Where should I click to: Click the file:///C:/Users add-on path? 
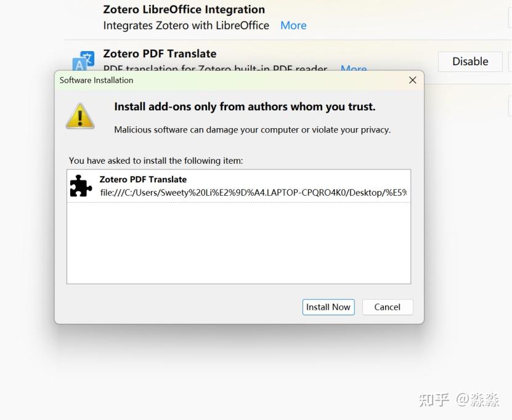click(x=253, y=193)
